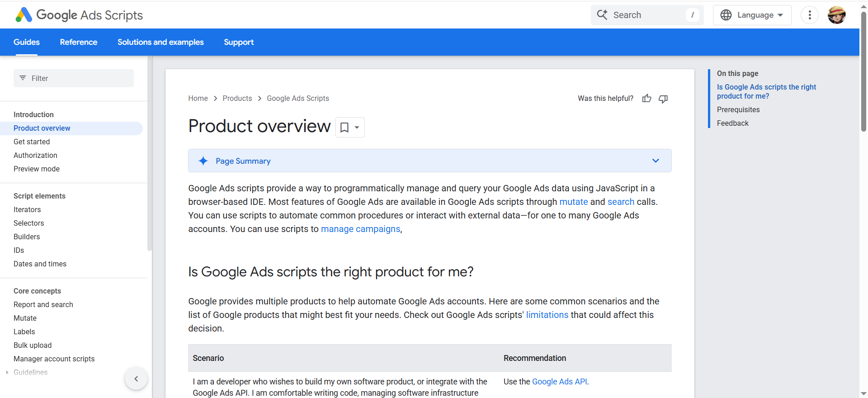Click the Page Summary sparkle icon
The height and width of the screenshot is (398, 868).
(x=203, y=161)
